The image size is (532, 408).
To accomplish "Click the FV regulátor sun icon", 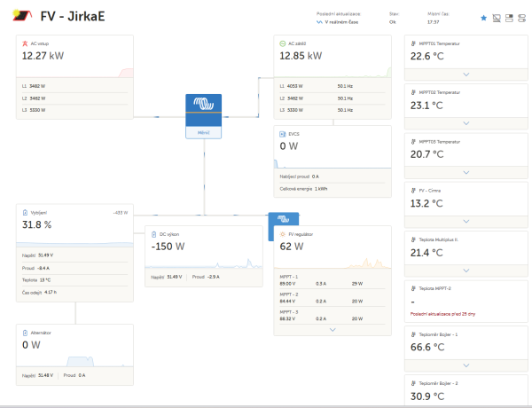I will click(282, 234).
